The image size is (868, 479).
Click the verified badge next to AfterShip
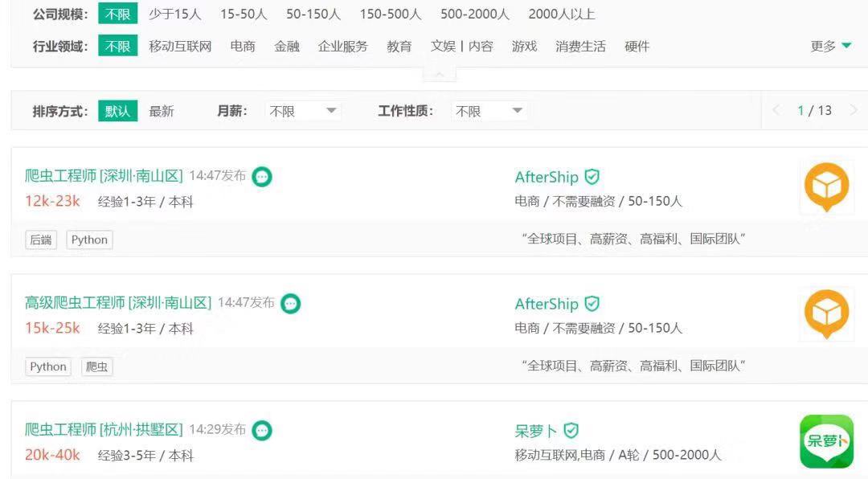592,177
